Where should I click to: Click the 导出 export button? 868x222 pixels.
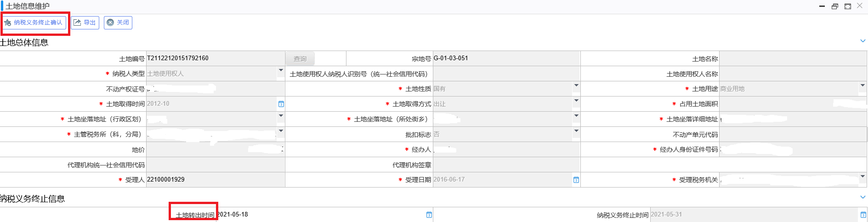[85, 23]
